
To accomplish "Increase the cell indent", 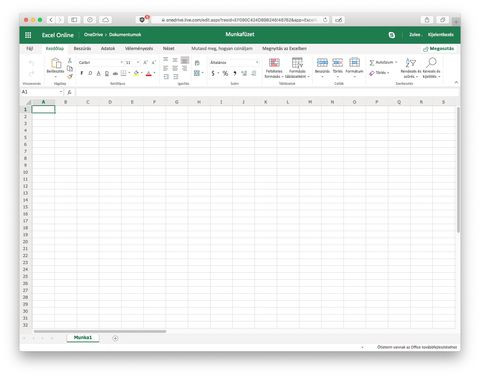I will [176, 77].
